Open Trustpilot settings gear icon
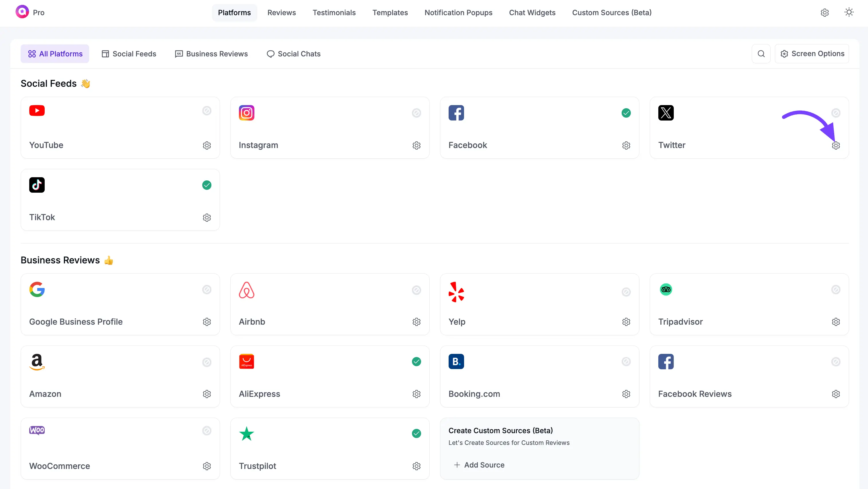This screenshot has height=489, width=868. click(416, 466)
